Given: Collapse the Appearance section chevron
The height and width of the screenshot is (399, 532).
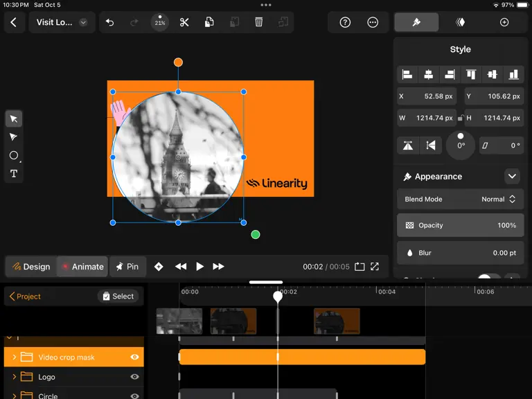Looking at the screenshot, I should click(512, 177).
